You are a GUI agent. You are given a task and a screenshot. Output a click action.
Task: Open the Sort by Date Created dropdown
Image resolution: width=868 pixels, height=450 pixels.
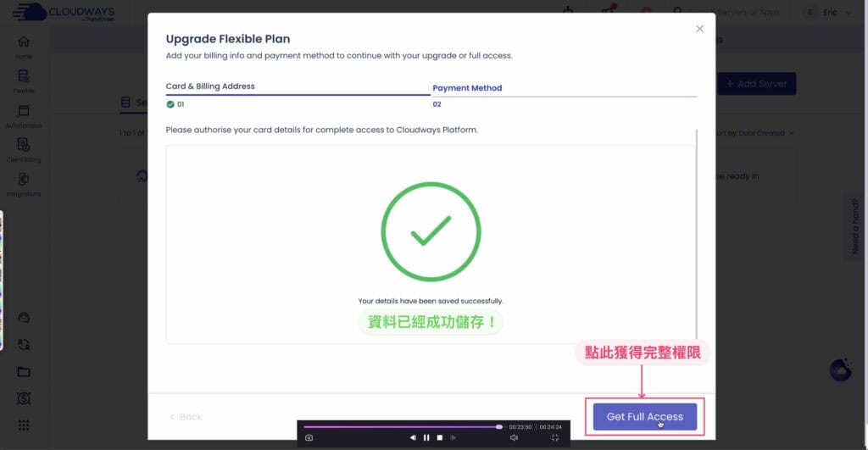pyautogui.click(x=765, y=133)
